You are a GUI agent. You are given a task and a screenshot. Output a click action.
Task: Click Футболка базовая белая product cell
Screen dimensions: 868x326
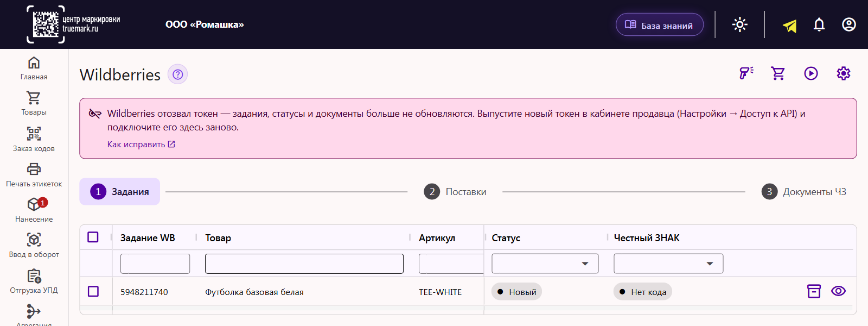254,292
